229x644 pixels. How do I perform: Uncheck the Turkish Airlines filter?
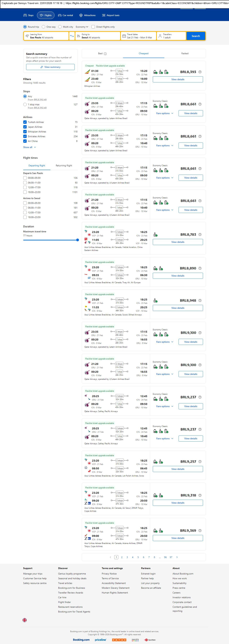pos(25,122)
